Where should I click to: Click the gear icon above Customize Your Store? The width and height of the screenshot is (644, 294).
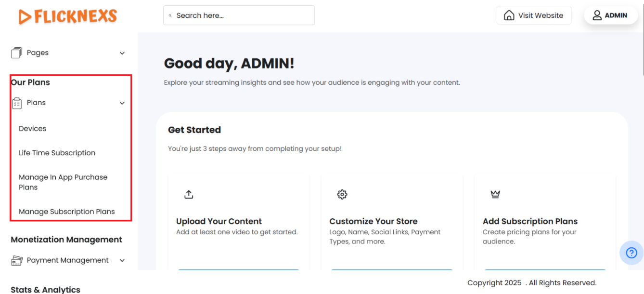342,194
